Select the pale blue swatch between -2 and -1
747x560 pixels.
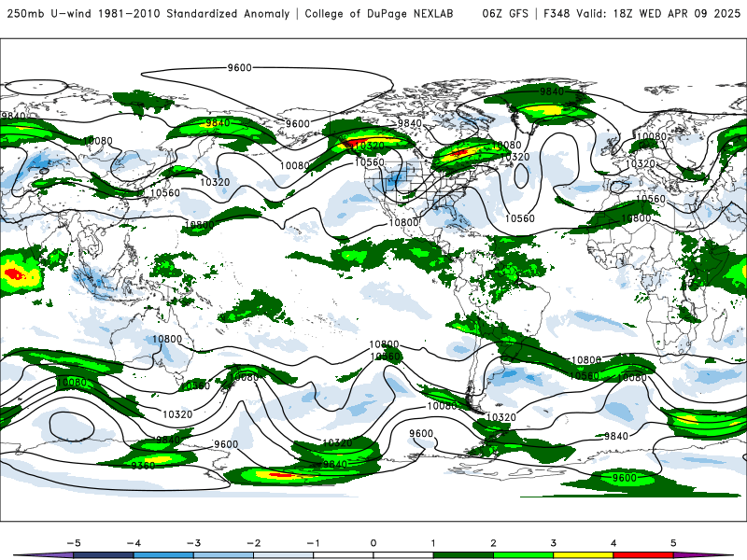[x=284, y=555]
